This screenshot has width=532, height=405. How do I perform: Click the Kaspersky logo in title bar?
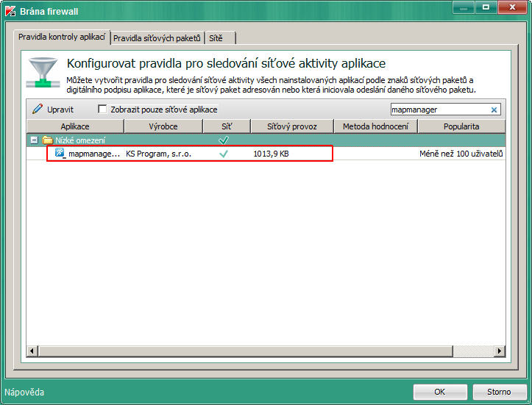[10, 11]
